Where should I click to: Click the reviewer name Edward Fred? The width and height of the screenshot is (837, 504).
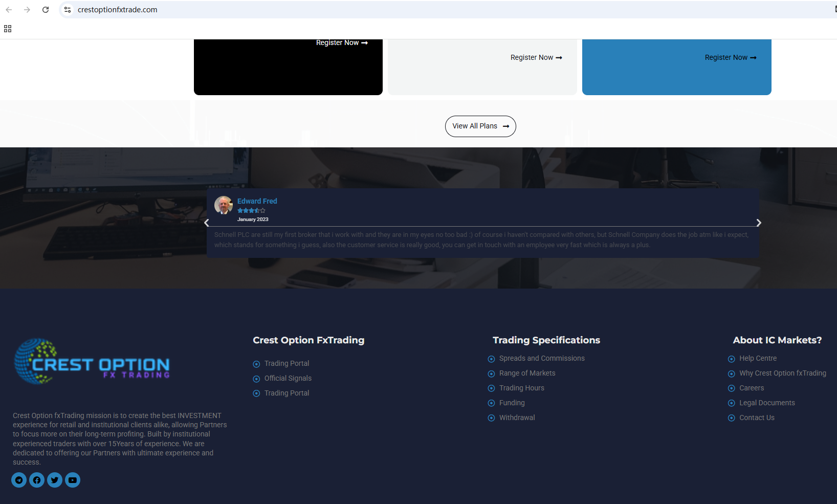click(257, 201)
